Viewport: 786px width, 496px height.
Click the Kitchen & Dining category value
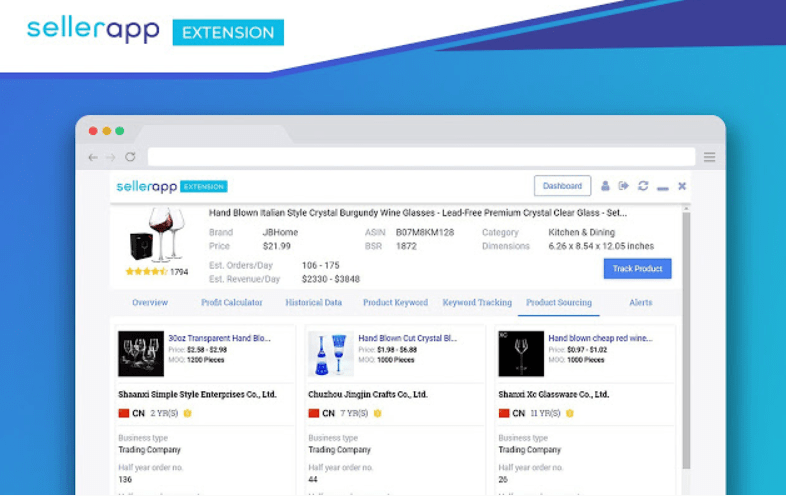pyautogui.click(x=581, y=232)
